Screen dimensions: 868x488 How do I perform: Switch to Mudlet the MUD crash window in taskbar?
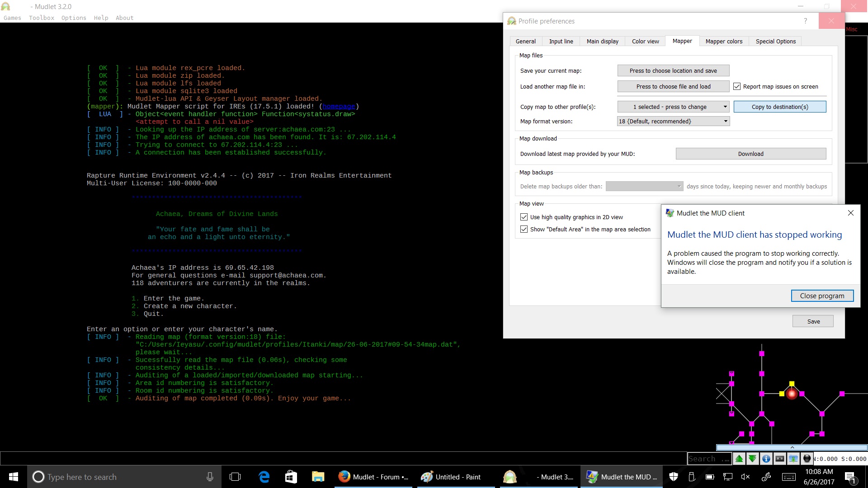[x=622, y=477]
